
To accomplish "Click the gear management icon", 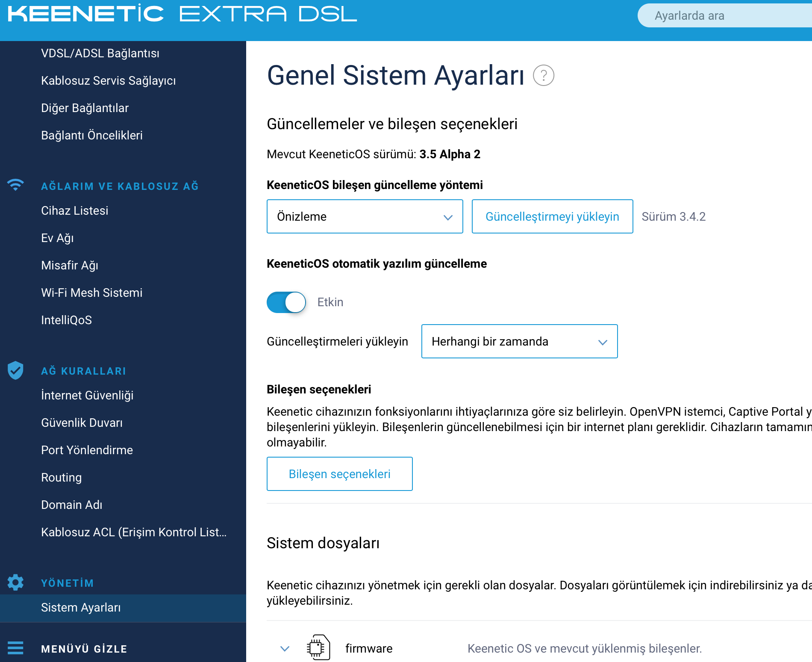I will pyautogui.click(x=15, y=582).
